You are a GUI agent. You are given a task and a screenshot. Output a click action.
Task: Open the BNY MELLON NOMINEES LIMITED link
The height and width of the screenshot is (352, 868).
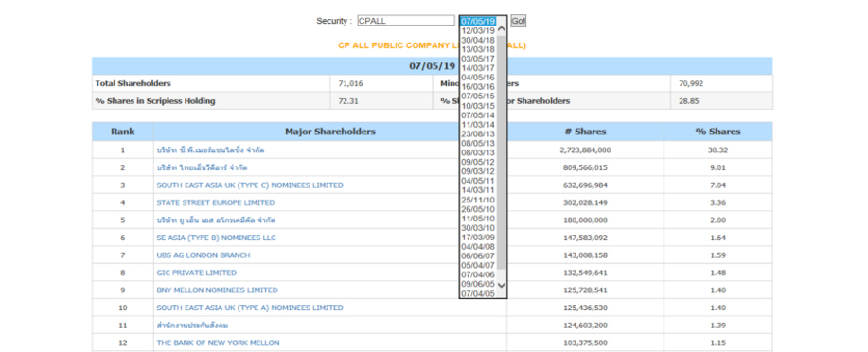(217, 290)
